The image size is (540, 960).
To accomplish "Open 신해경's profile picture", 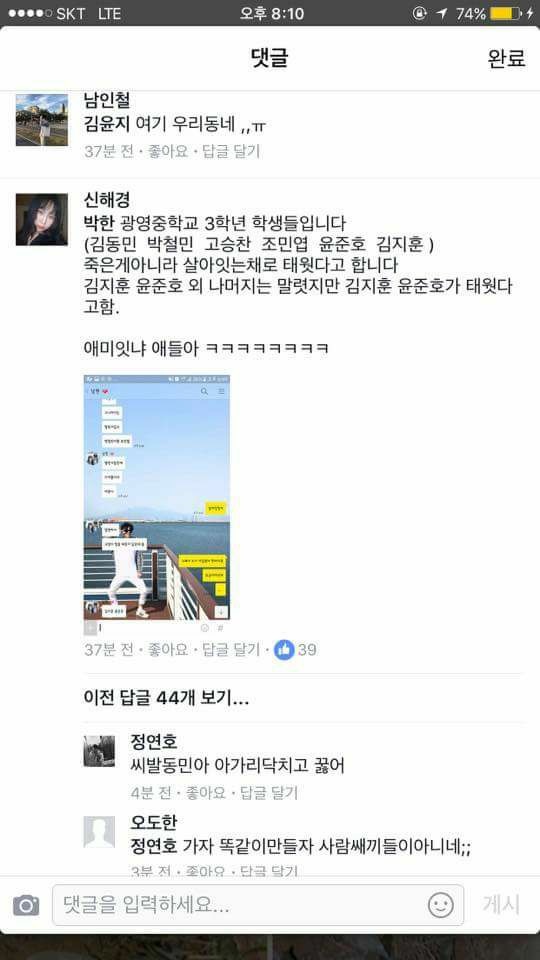I will tap(42, 220).
